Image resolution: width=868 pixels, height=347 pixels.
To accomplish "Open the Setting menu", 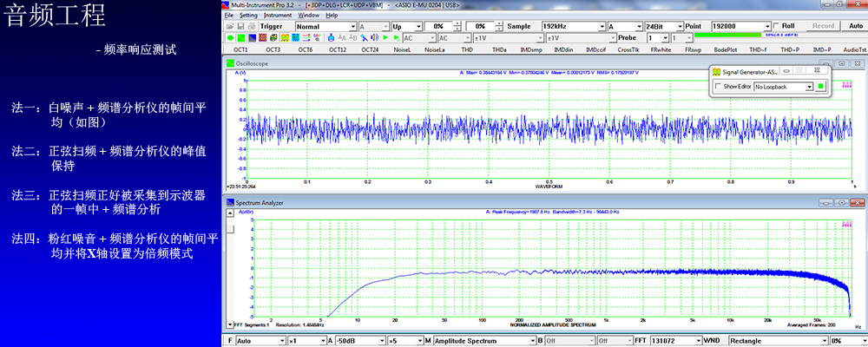I will pyautogui.click(x=248, y=16).
